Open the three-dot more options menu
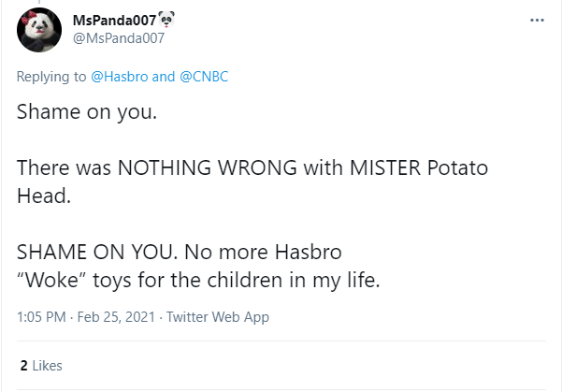Viewport: 562px width, 392px height. [536, 19]
